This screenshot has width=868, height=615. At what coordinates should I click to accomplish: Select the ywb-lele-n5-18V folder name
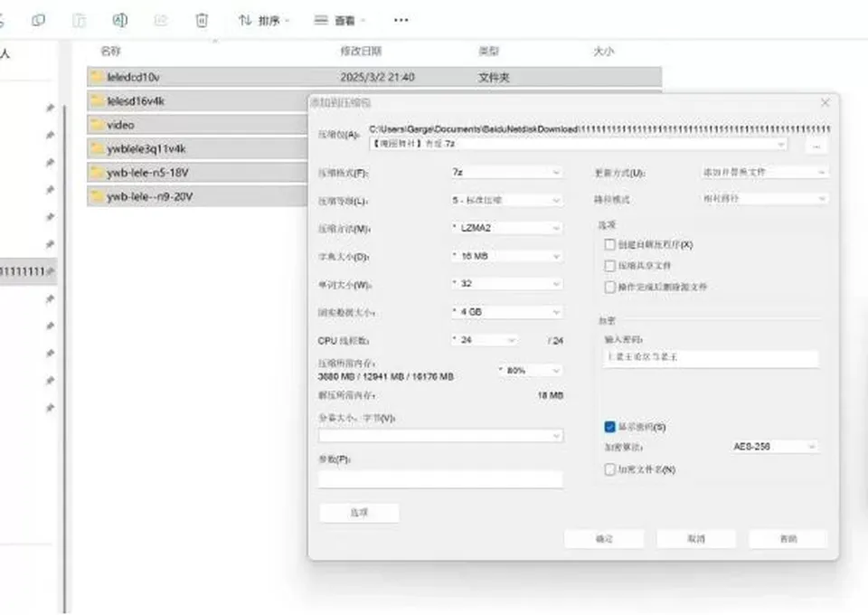147,173
